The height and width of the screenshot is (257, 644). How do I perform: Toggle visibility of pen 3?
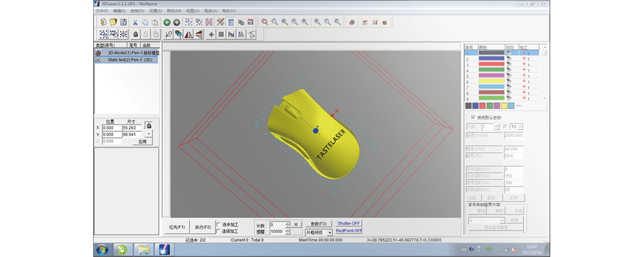tap(509, 64)
